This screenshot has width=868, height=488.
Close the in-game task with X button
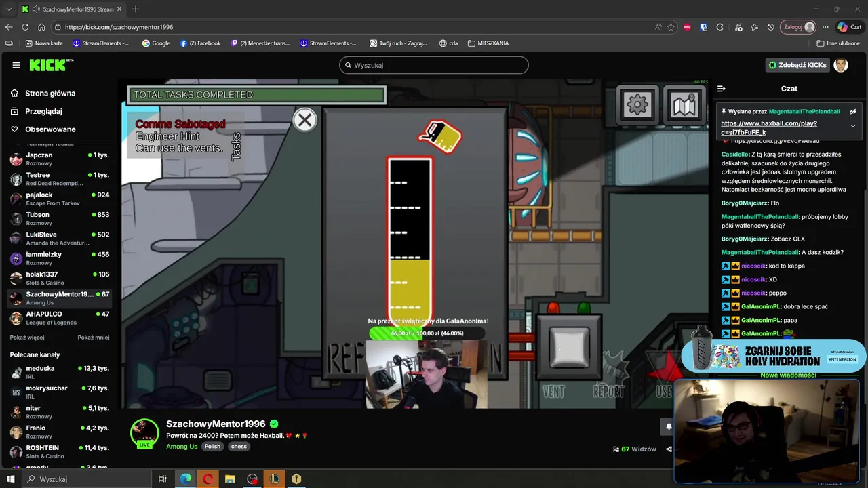click(304, 120)
